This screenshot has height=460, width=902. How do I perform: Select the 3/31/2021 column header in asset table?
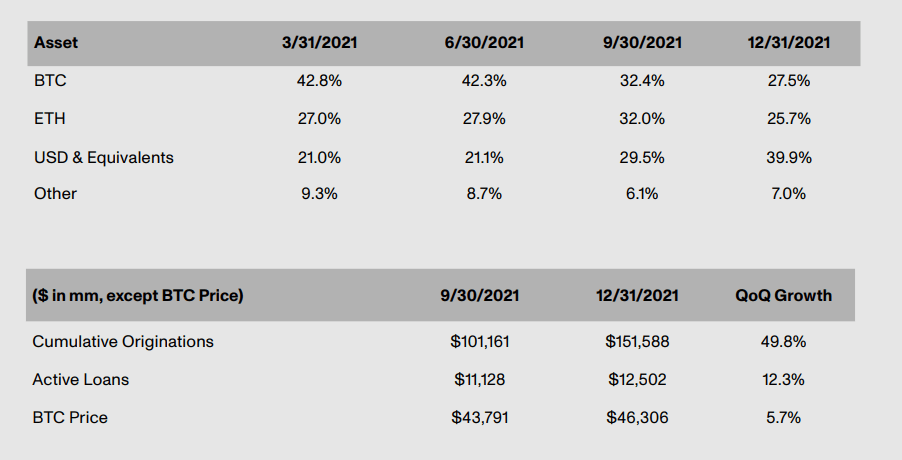click(x=319, y=43)
